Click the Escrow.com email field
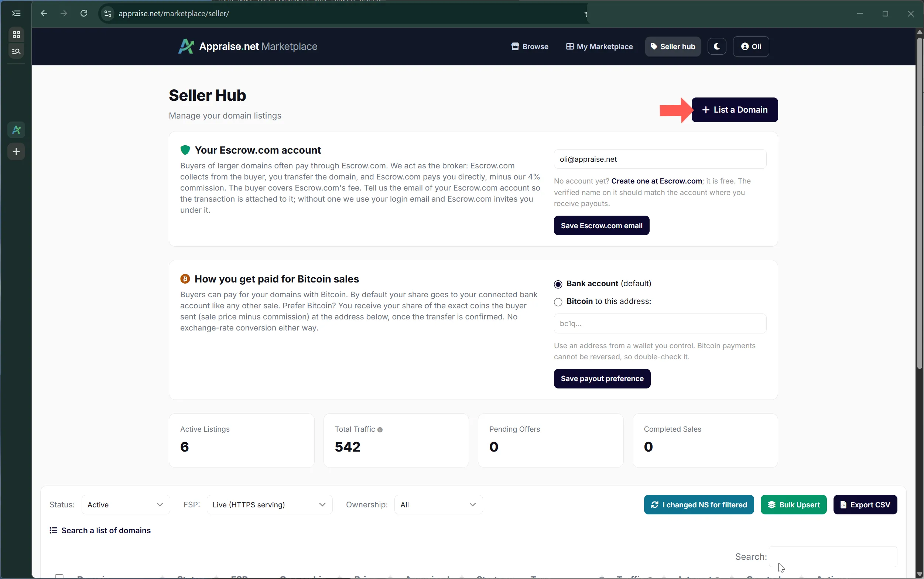 click(x=660, y=159)
